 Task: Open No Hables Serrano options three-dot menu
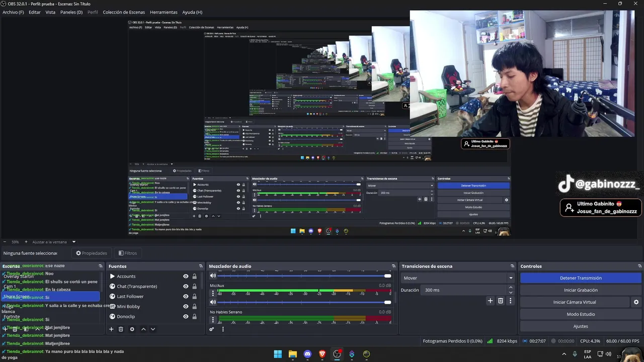coord(213,319)
